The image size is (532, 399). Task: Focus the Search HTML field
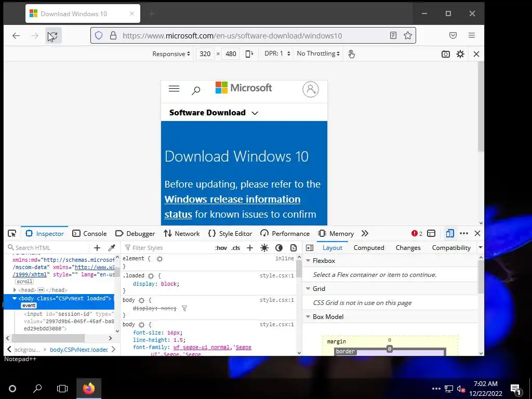coord(48,248)
